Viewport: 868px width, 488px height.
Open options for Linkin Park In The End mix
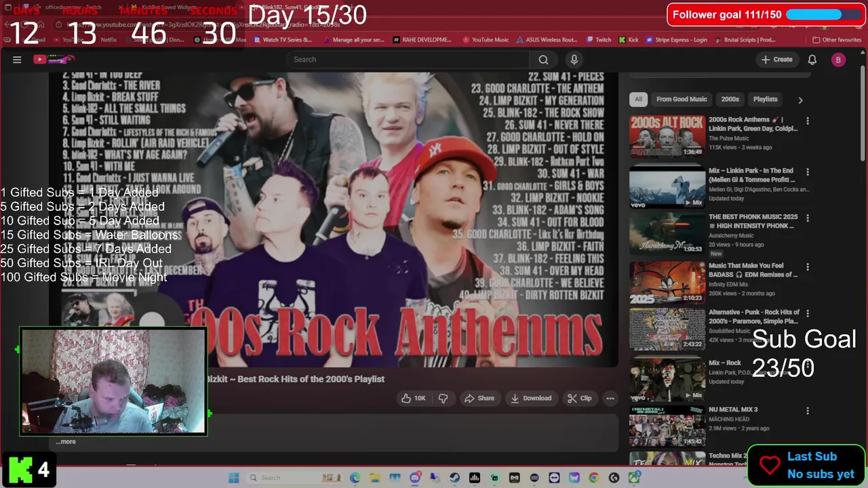(807, 172)
